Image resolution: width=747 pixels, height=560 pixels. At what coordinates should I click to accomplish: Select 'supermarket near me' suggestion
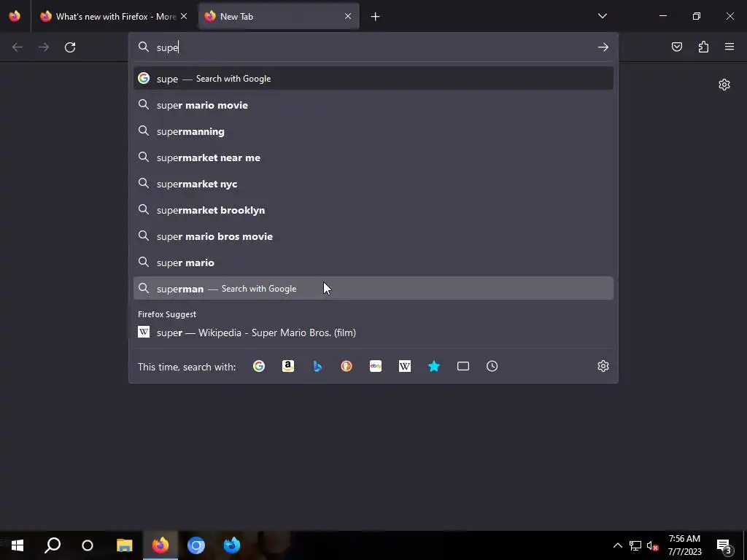[373, 157]
